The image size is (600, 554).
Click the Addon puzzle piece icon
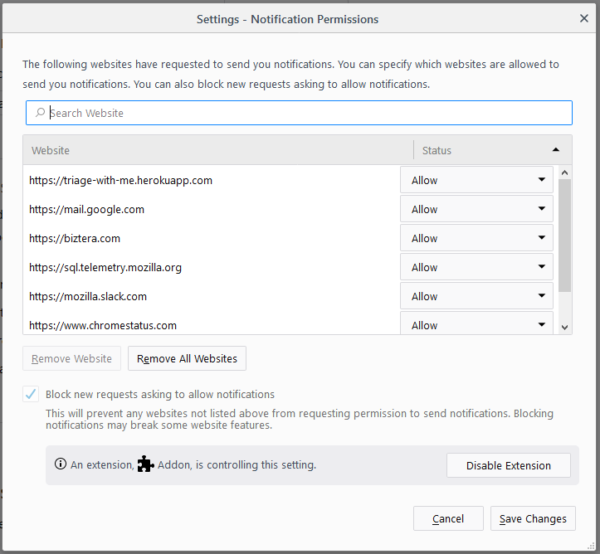(x=145, y=464)
